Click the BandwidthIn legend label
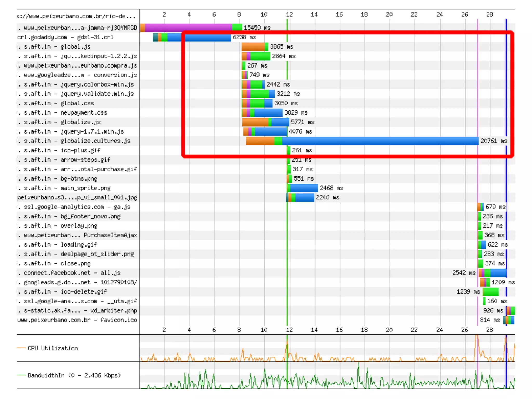532x399 pixels. pos(74,375)
